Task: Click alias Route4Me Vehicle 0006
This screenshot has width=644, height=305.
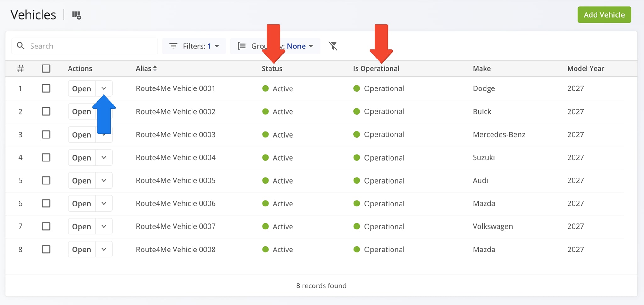Action: pos(176,203)
